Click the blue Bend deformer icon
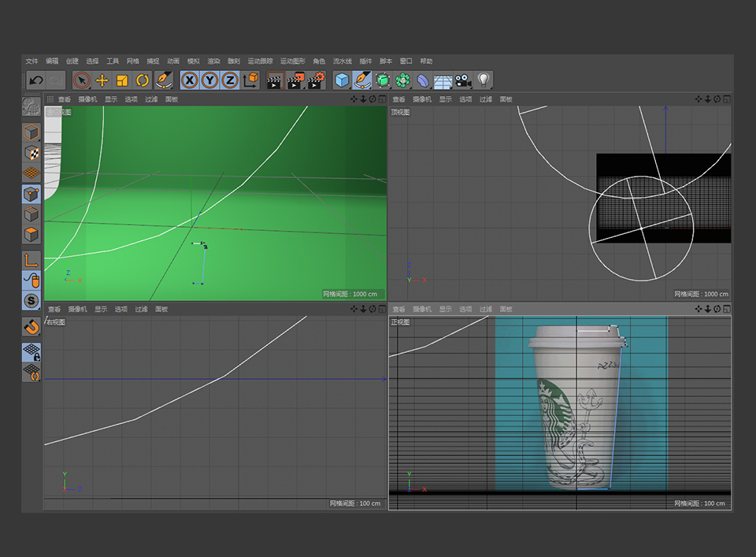Viewport: 756px width, 557px height. (x=423, y=80)
